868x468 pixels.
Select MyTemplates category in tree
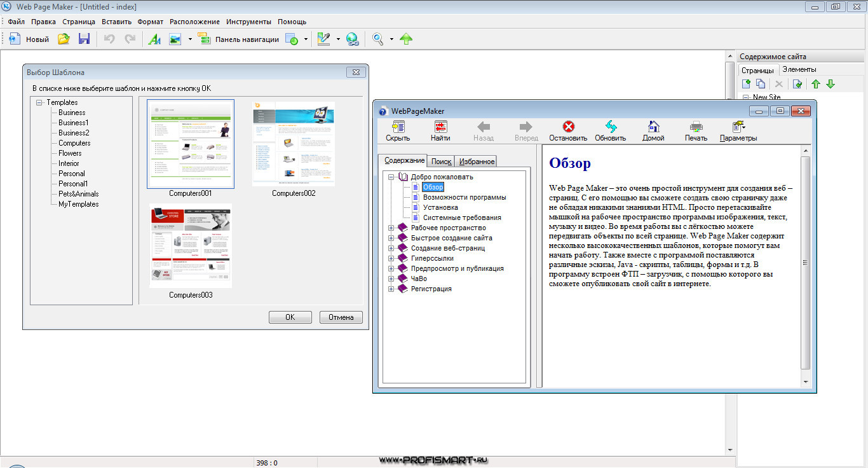point(79,204)
